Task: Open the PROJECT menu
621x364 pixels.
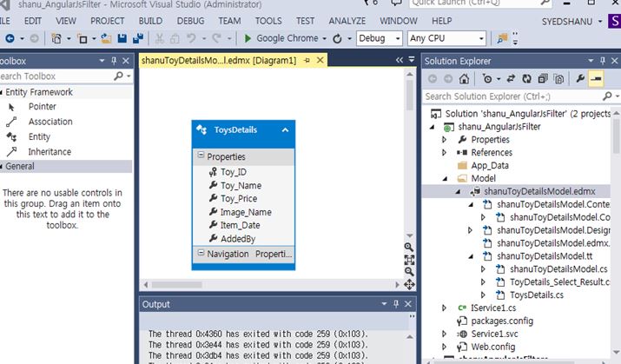Action: (108, 21)
